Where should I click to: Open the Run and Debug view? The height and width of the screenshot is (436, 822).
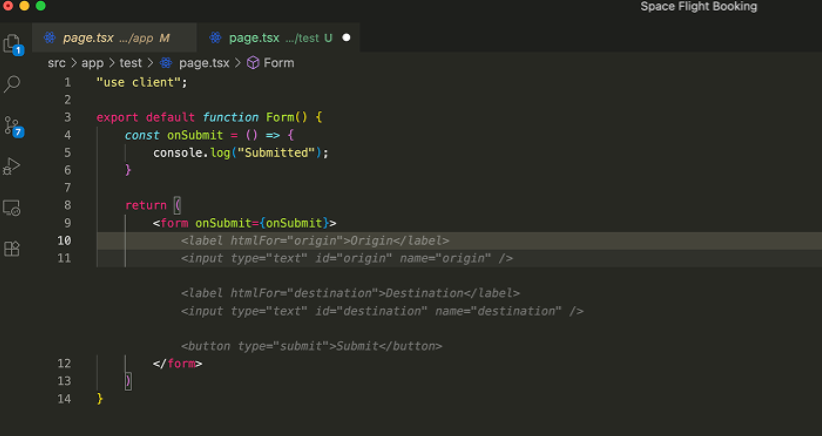(13, 166)
